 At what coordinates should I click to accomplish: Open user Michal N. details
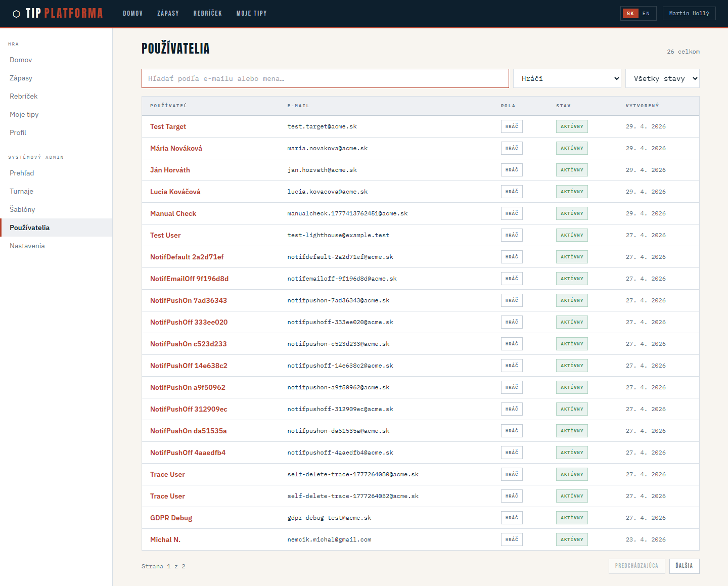click(x=165, y=539)
